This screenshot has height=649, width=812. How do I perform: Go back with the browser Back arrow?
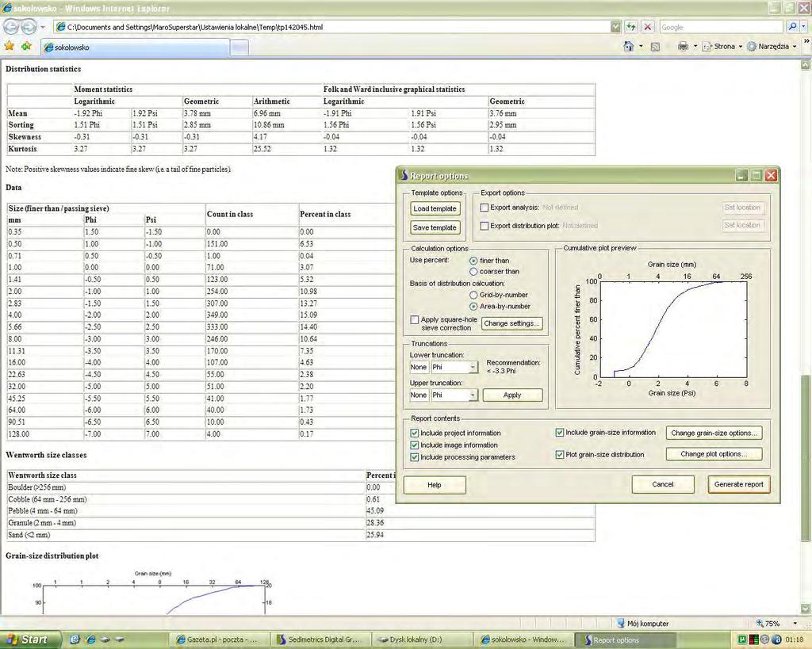click(11, 26)
